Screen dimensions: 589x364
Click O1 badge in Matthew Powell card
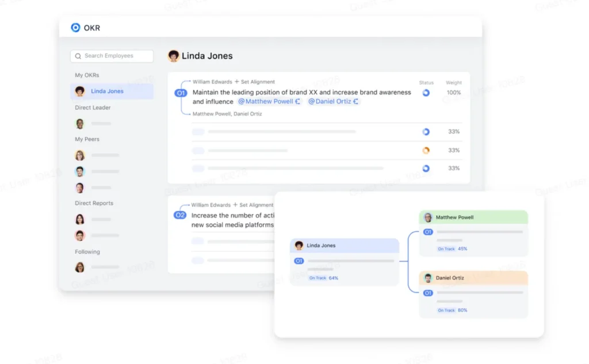tap(428, 232)
